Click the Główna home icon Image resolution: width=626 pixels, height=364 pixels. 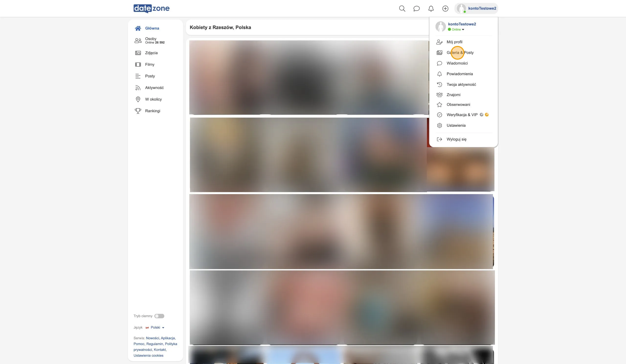[x=138, y=28]
